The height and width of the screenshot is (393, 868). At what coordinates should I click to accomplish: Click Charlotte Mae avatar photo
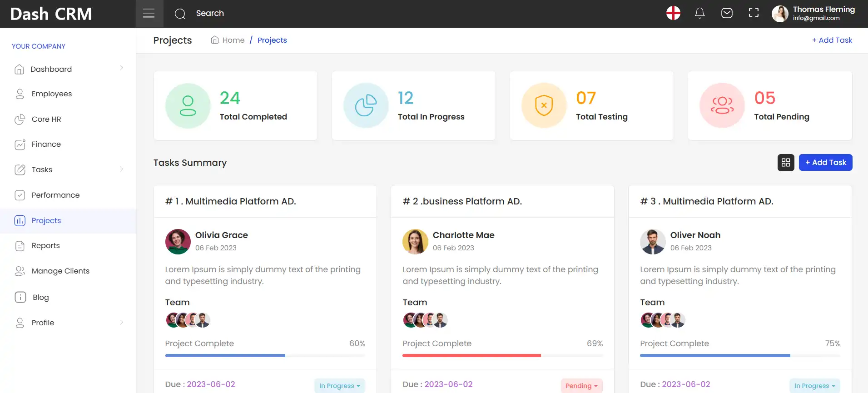tap(415, 241)
